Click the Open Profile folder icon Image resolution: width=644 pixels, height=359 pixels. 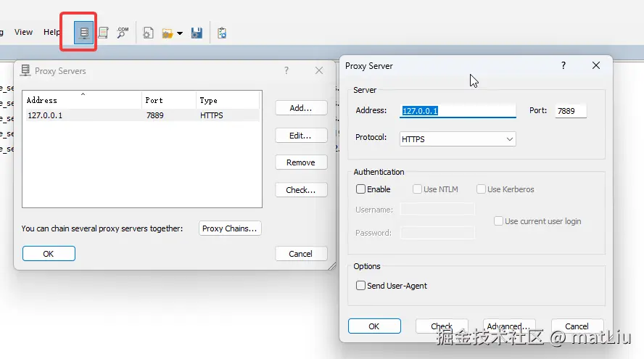tap(167, 33)
